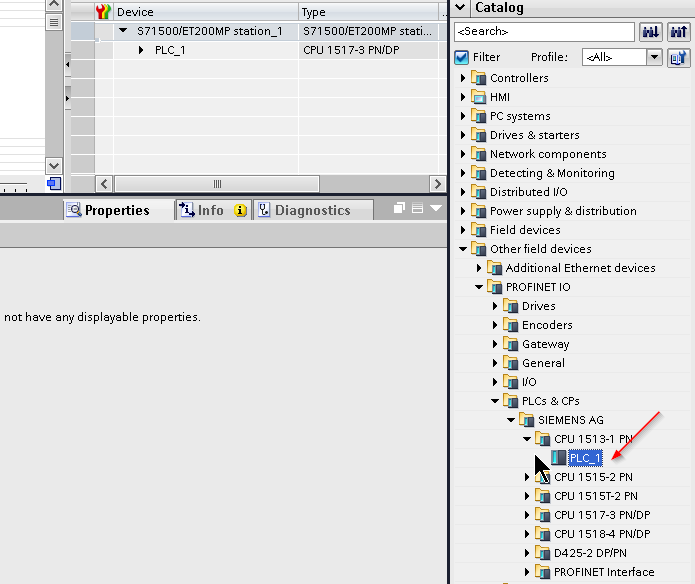Select PROFINET Interface catalog entry
Screen dimensions: 695x584
(604, 572)
